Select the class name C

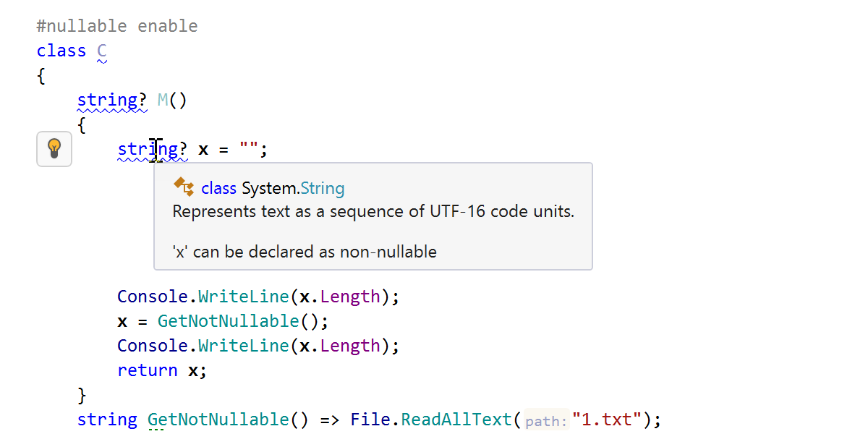click(x=102, y=51)
